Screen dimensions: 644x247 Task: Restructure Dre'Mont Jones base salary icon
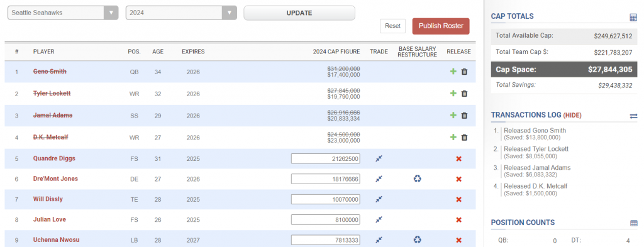(x=418, y=179)
